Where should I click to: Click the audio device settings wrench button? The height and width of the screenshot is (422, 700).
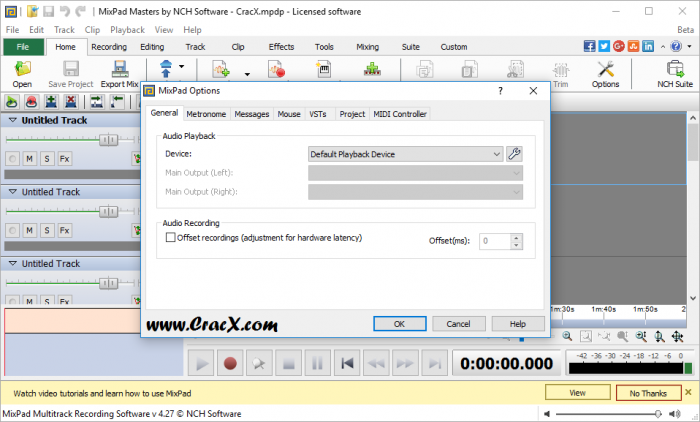[514, 154]
